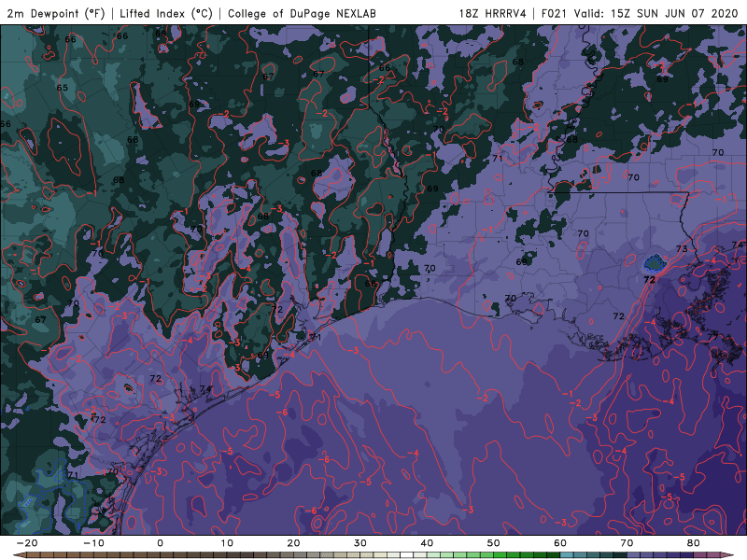
Task: Click the 80 tick label on colorbar
Action: 694,543
